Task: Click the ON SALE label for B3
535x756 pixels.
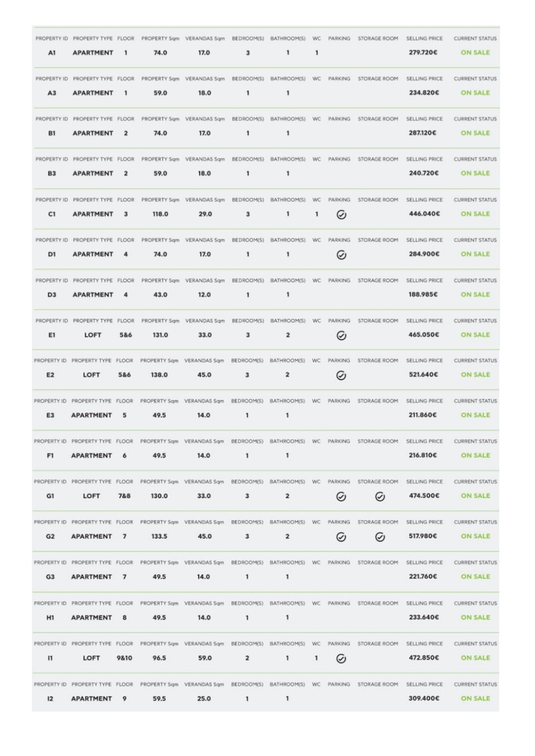Action: click(475, 174)
